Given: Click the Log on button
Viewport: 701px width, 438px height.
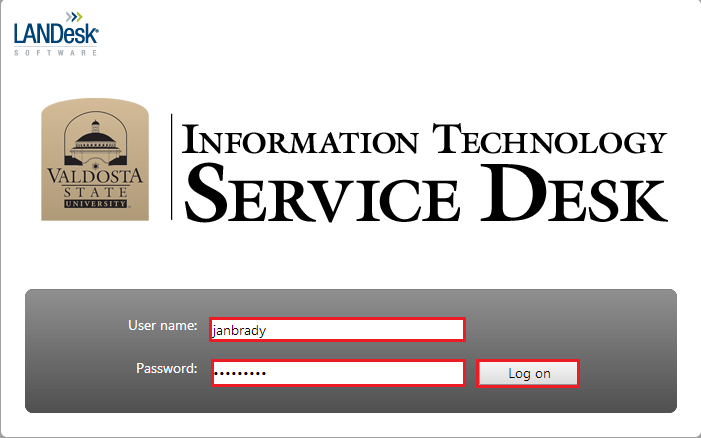Looking at the screenshot, I should coord(528,373).
